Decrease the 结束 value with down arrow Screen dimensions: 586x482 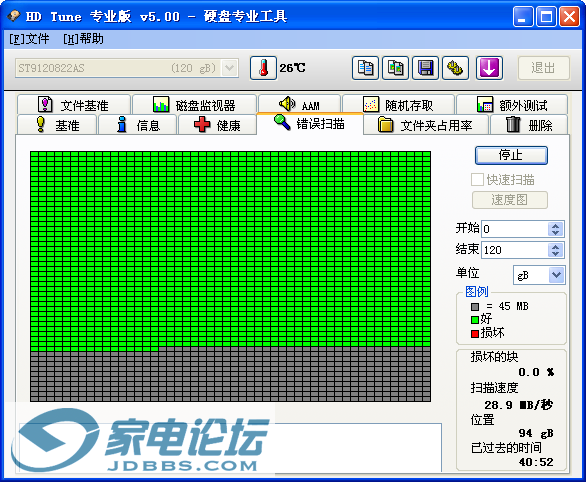(x=555, y=254)
